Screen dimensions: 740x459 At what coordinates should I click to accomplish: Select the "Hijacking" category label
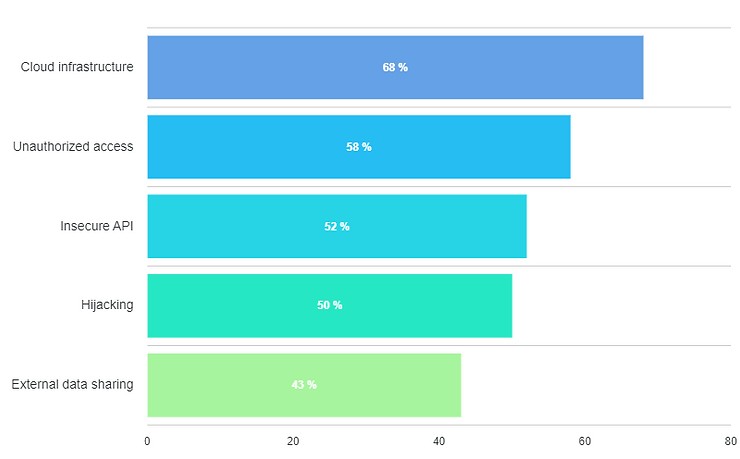[x=107, y=305]
